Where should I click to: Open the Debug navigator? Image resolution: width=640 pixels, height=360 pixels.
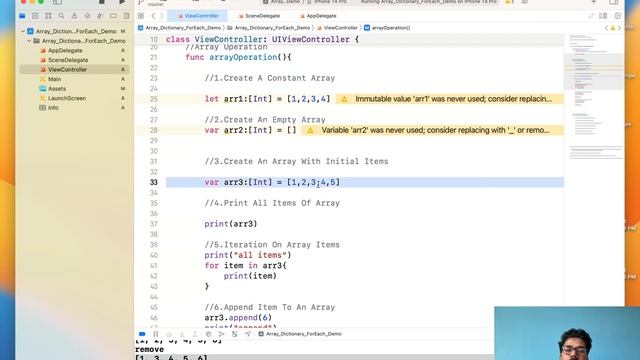click(x=100, y=16)
